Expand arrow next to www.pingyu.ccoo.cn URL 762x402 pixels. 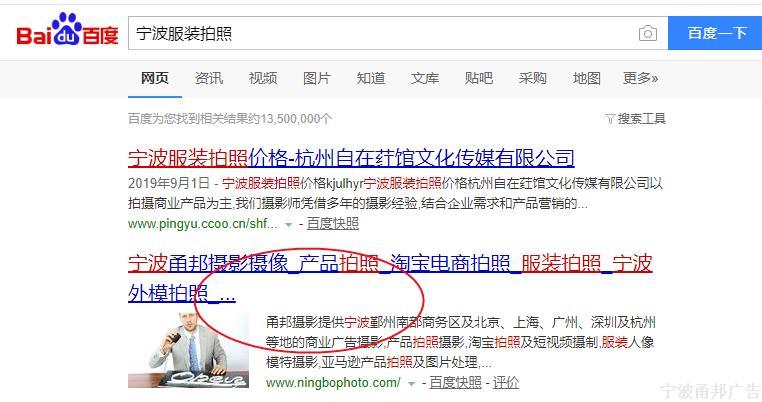(289, 225)
